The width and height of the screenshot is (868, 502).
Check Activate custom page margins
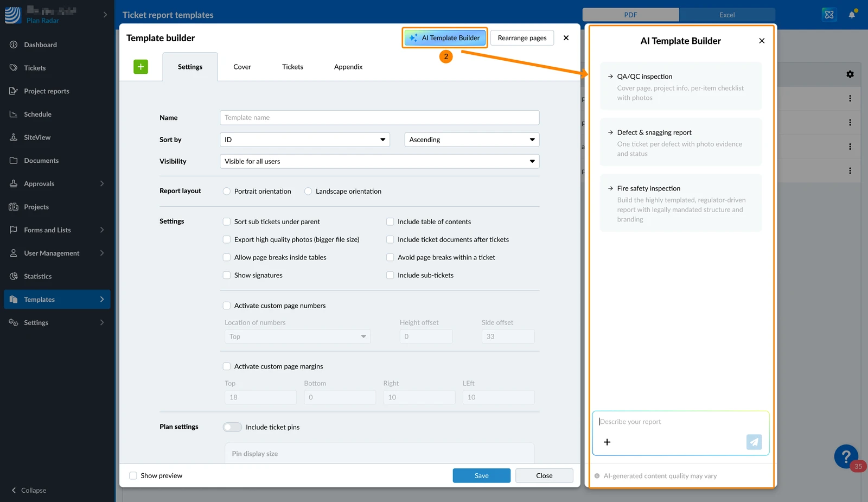coord(227,366)
